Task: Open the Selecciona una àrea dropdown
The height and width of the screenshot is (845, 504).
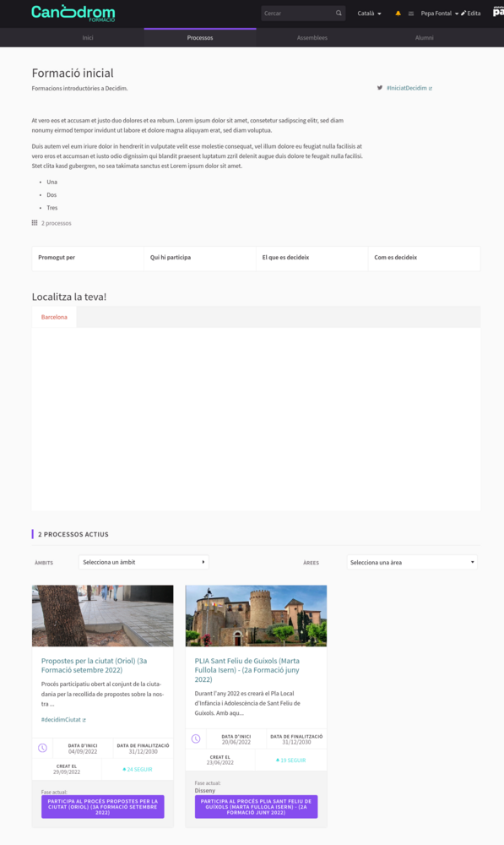Action: pos(412,562)
